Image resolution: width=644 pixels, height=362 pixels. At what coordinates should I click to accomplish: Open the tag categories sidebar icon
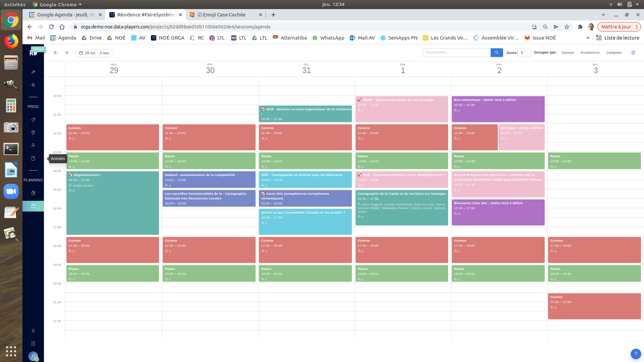[x=33, y=120]
